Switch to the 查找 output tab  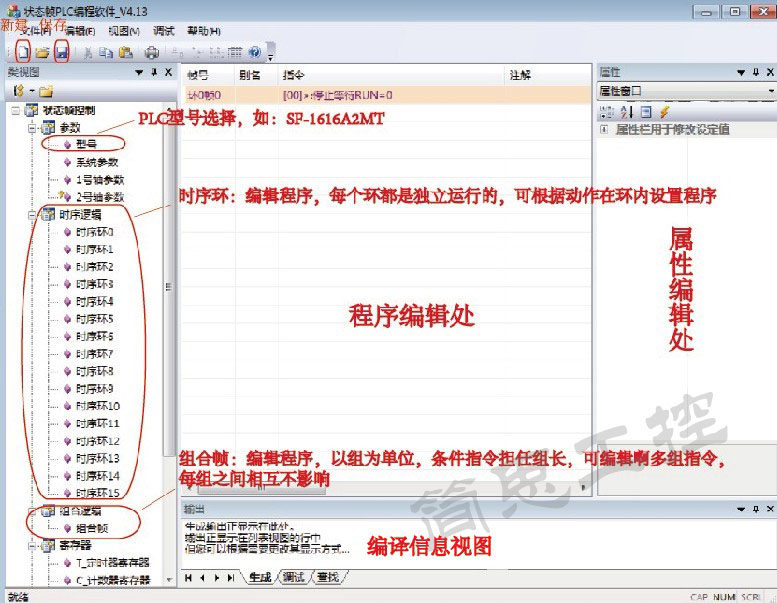click(x=328, y=577)
